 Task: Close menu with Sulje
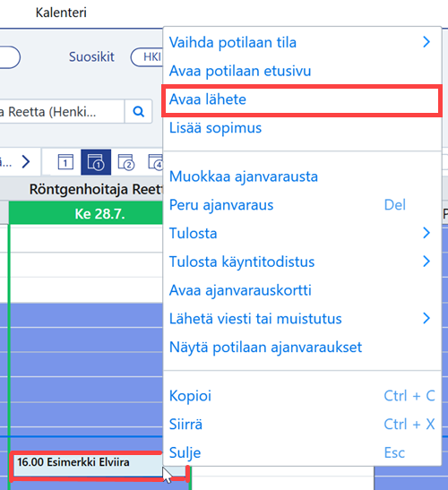302,452
